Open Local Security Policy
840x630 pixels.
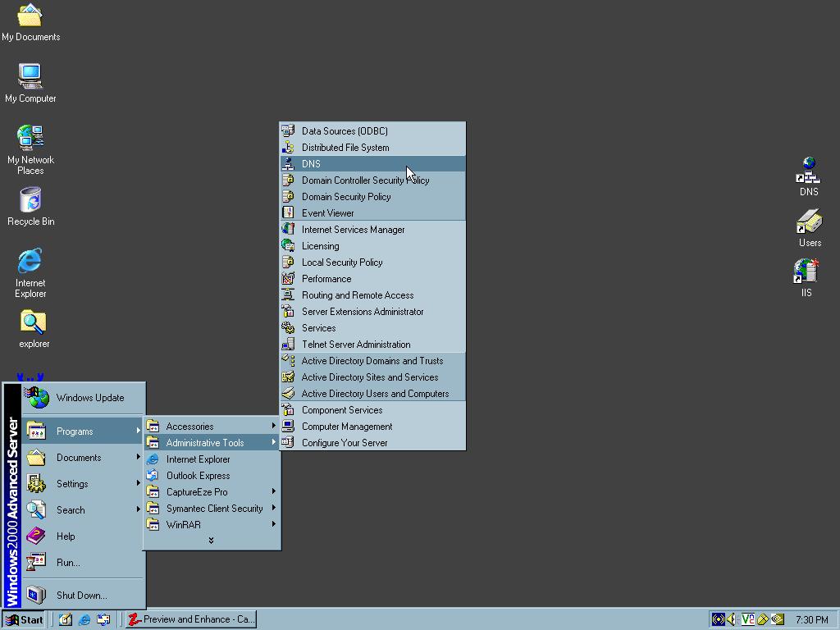(x=373, y=262)
